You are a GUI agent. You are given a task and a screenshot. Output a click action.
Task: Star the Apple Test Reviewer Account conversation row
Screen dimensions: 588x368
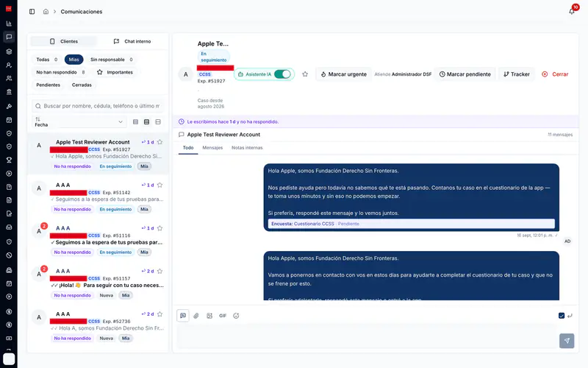[x=159, y=142]
